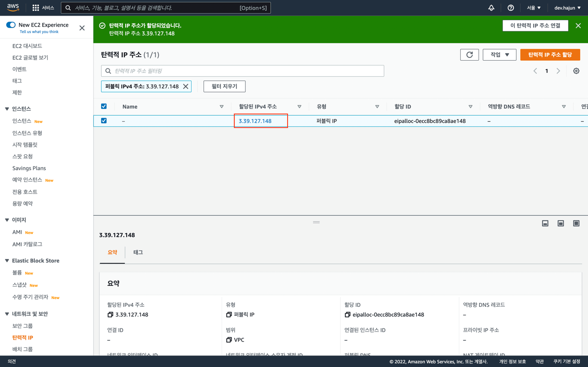This screenshot has height=367, width=588.
Task: Dismiss the green success banner
Action: [x=578, y=26]
